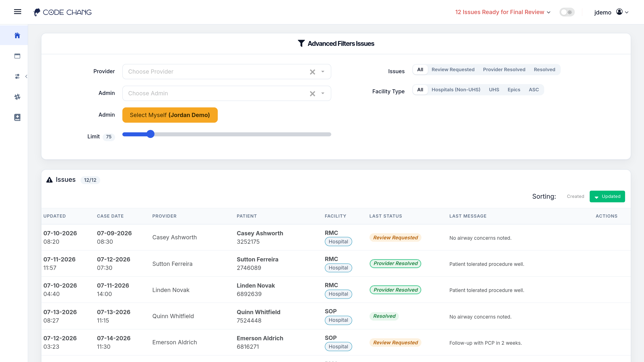Clear the Admin selection with X
Screen dimensions: 644x362
(x=312, y=94)
